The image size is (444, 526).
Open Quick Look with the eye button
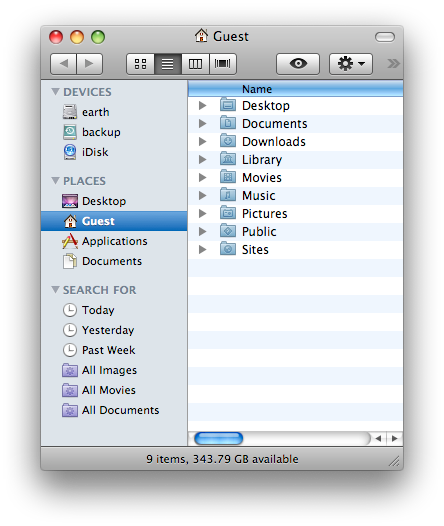point(298,64)
